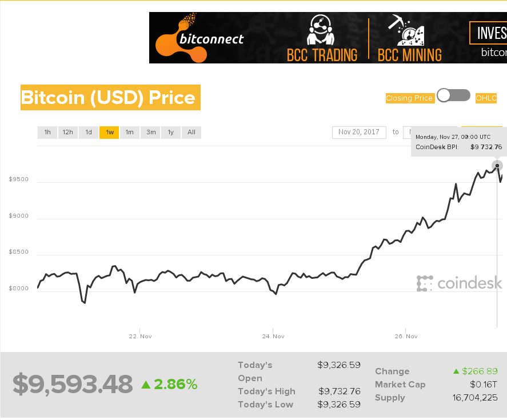This screenshot has width=507, height=420.
Task: Click the Bitcoin (USD) Price heading
Action: [x=110, y=97]
